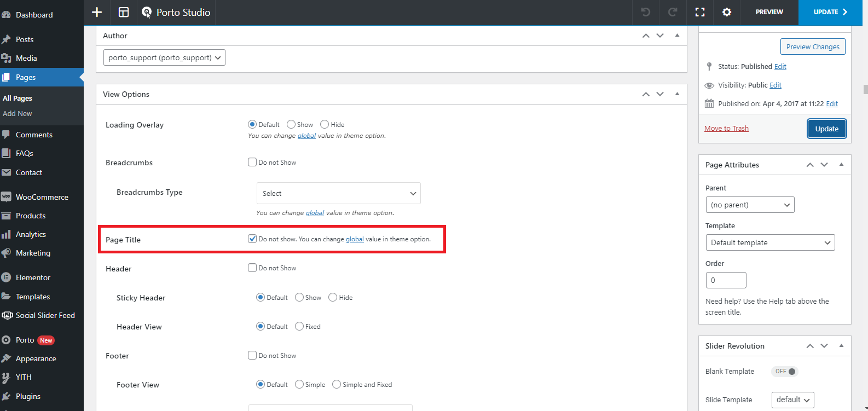Move View Options panel down arrow
This screenshot has width=868, height=411.
[660, 94]
